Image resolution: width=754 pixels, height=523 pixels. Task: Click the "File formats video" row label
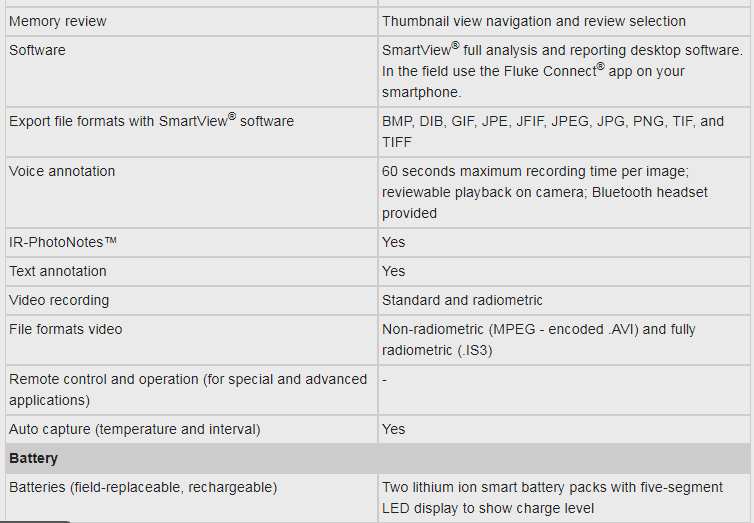[x=66, y=329]
